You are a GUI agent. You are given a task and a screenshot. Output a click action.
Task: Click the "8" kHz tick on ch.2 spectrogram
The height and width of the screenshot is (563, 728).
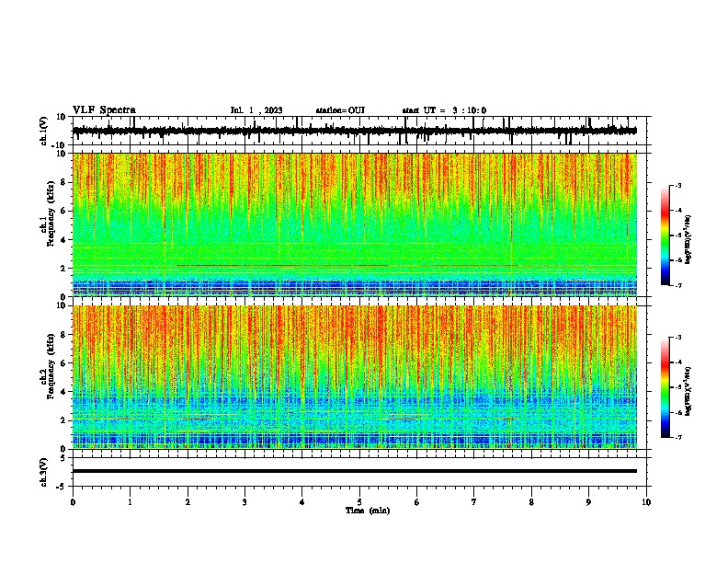click(x=63, y=335)
